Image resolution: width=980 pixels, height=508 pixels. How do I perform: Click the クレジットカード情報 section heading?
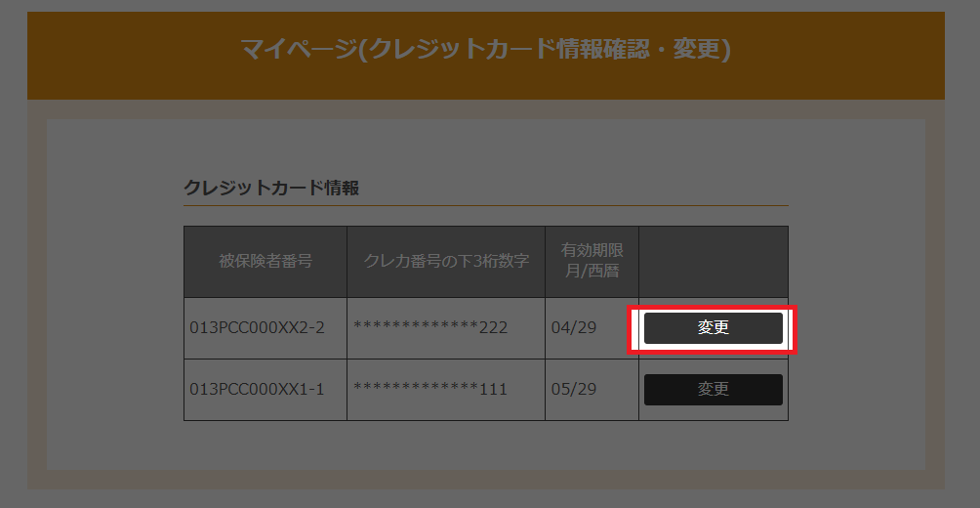click(271, 188)
